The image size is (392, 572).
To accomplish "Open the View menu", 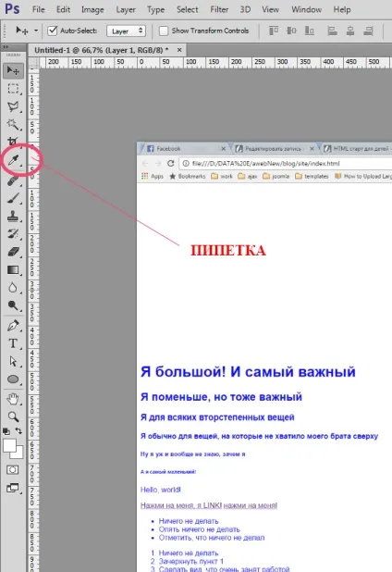I will [270, 9].
